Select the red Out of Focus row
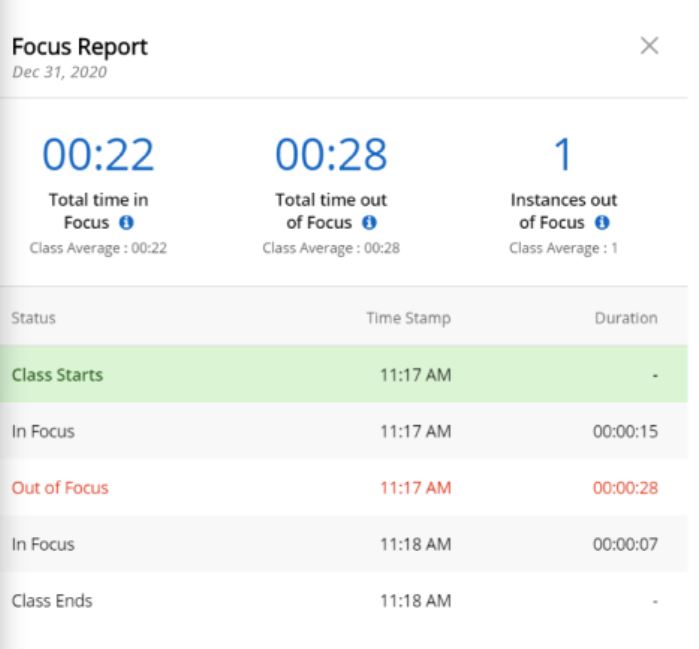 point(344,489)
